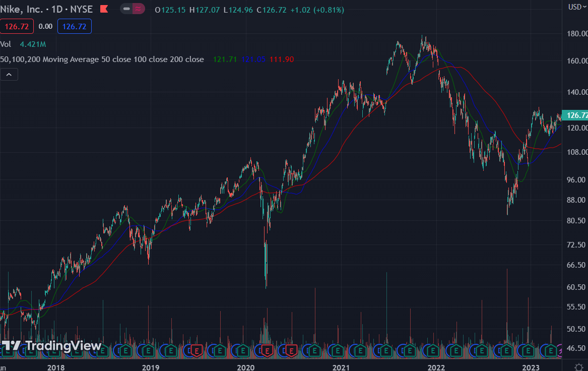Click the 96.00 price axis label
The height and width of the screenshot is (371, 588).
576,179
